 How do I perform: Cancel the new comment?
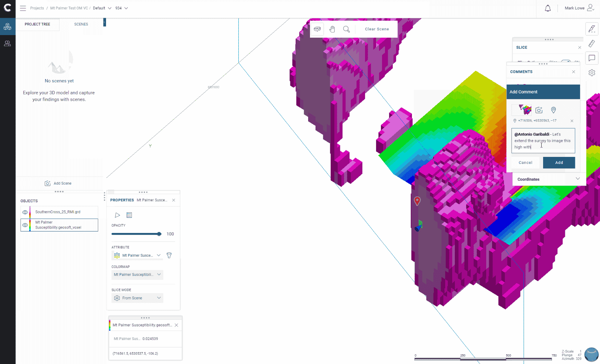525,163
